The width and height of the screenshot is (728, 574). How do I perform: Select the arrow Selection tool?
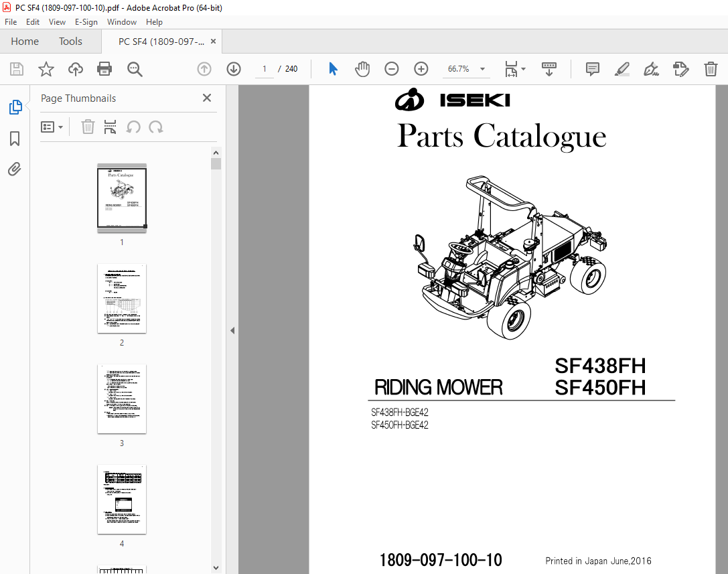click(333, 69)
